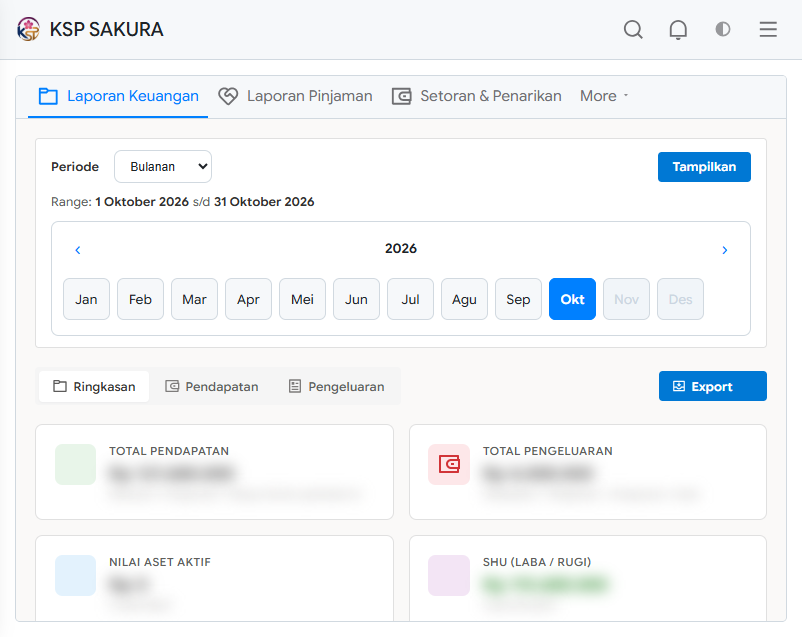Click the Tampilkan button

point(704,167)
